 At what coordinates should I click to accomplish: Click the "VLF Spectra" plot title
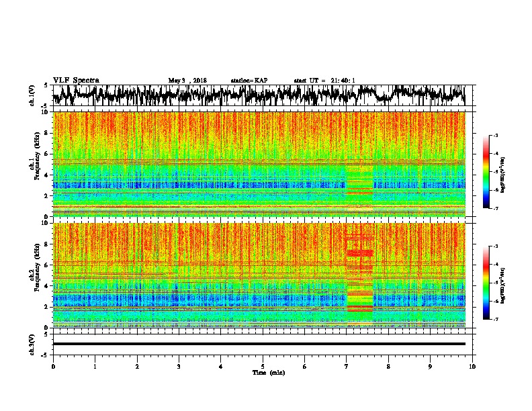[76, 81]
